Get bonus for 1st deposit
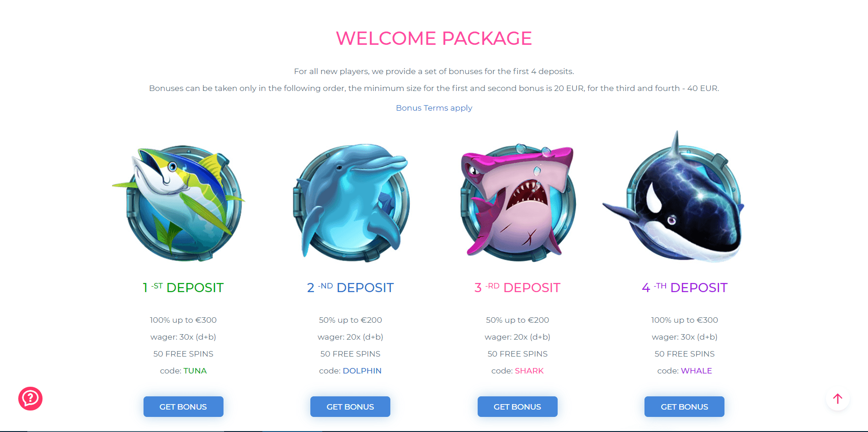The height and width of the screenshot is (432, 868). point(183,406)
